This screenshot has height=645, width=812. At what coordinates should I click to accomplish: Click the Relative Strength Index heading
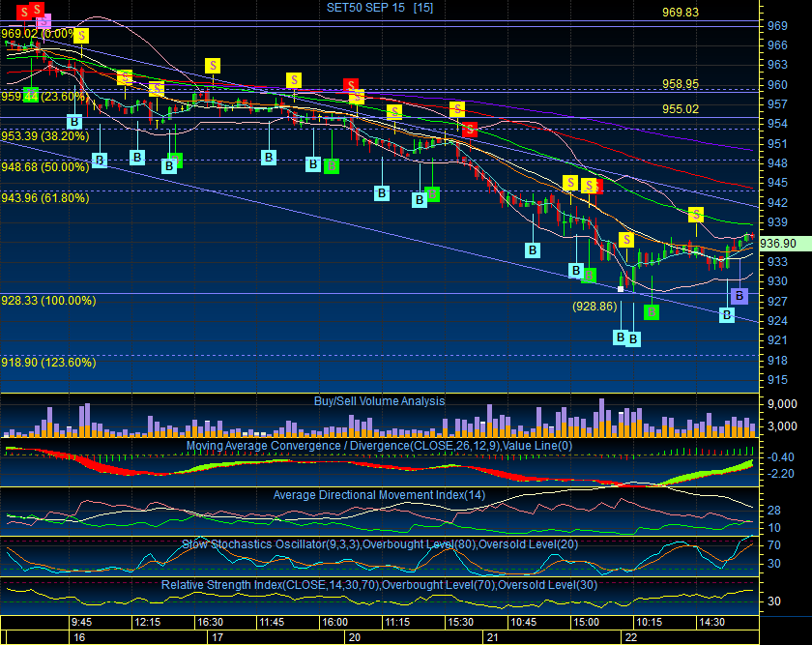tap(379, 585)
